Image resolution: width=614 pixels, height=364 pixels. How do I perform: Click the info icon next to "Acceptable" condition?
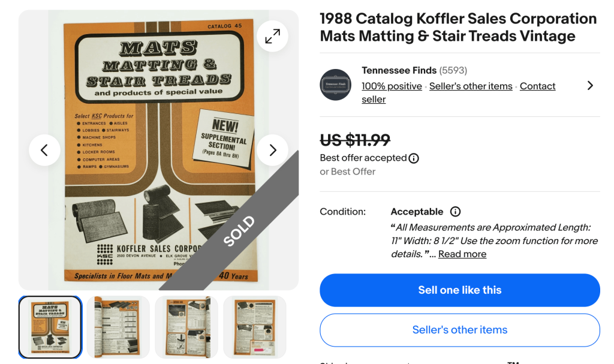[x=455, y=211]
